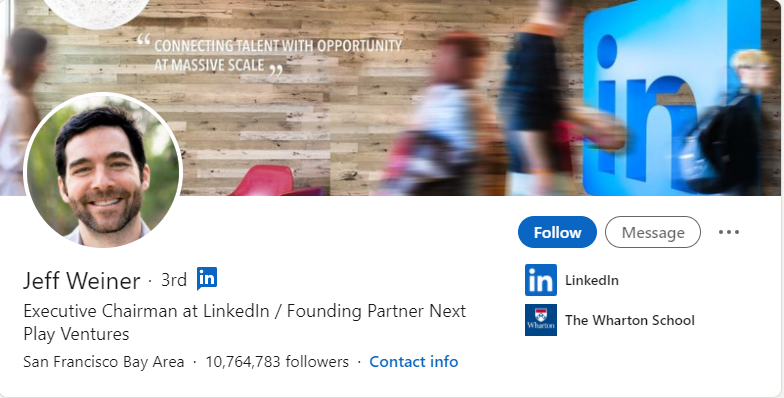
Task: Click the 3rd degree connection indicator
Action: point(174,280)
